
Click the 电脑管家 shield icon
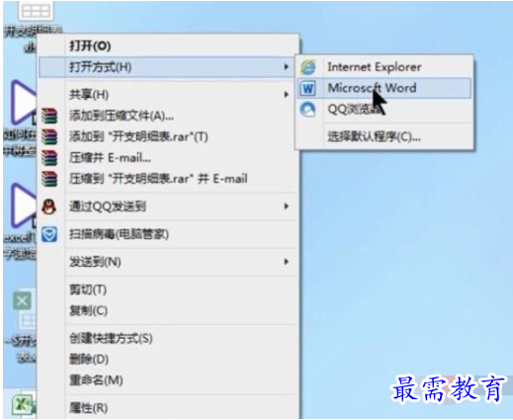coord(49,234)
